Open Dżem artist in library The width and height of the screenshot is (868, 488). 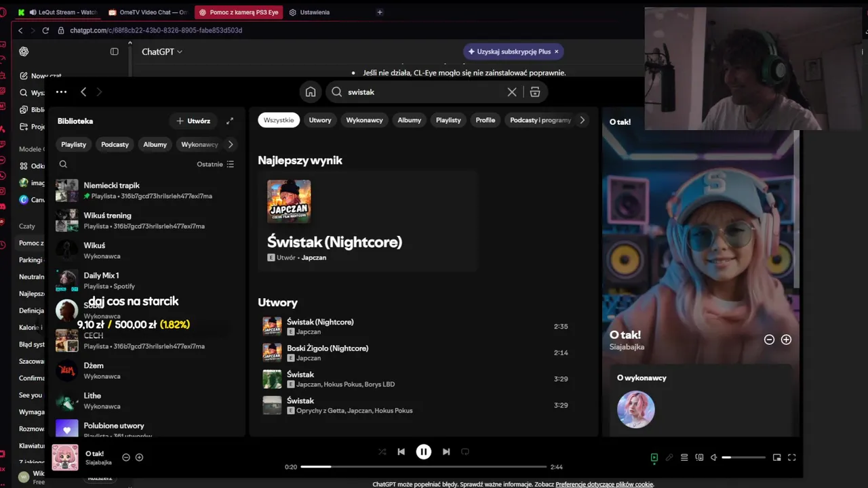[x=144, y=371]
